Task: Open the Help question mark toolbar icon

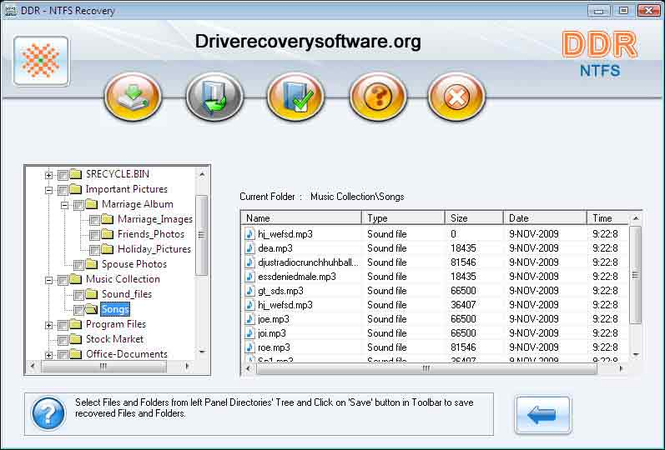Action: (377, 96)
